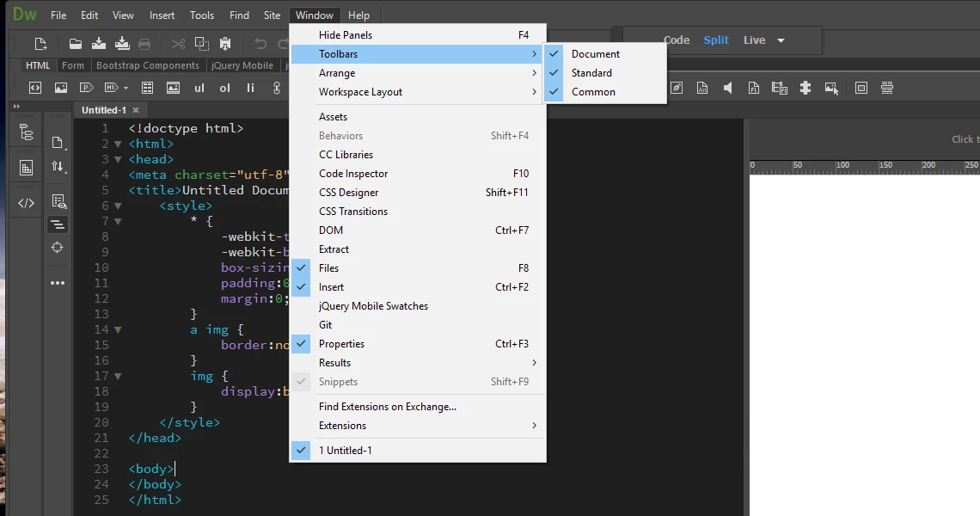The width and height of the screenshot is (980, 516).
Task: Collapse the html tag on line 2
Action: (x=118, y=144)
